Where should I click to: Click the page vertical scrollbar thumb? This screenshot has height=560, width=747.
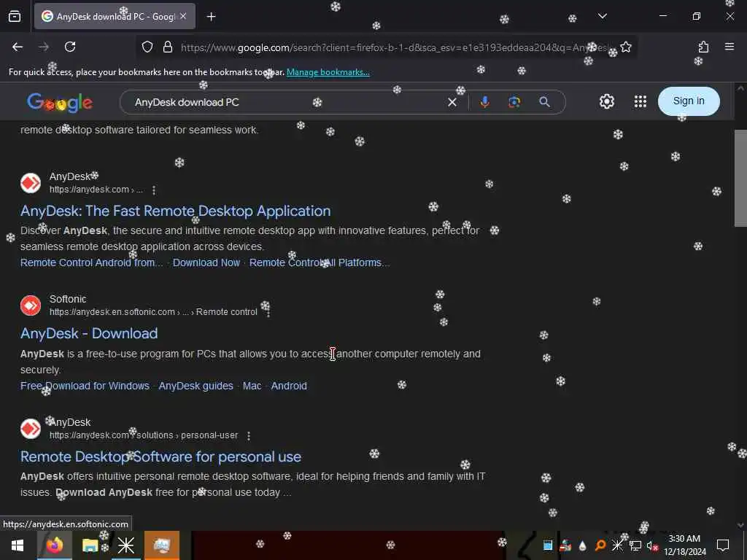click(740, 178)
